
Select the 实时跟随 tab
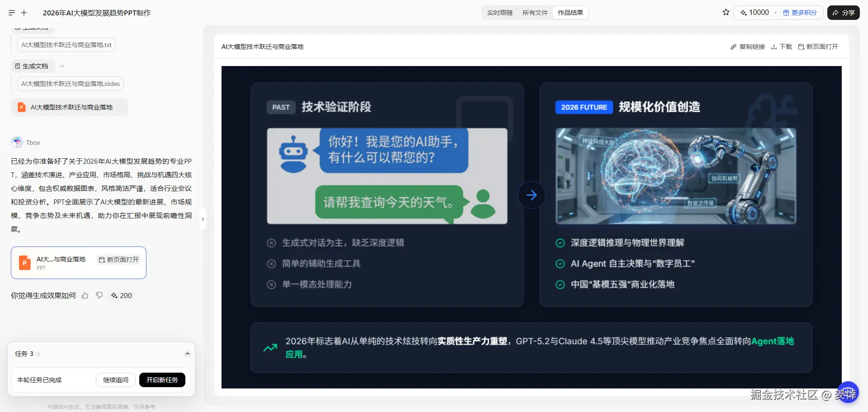(x=500, y=13)
